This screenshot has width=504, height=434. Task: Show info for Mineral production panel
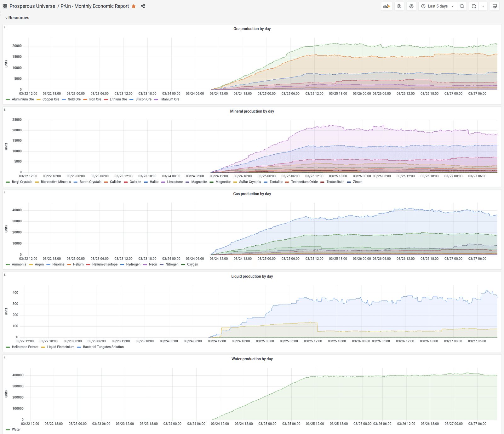[x=5, y=110]
